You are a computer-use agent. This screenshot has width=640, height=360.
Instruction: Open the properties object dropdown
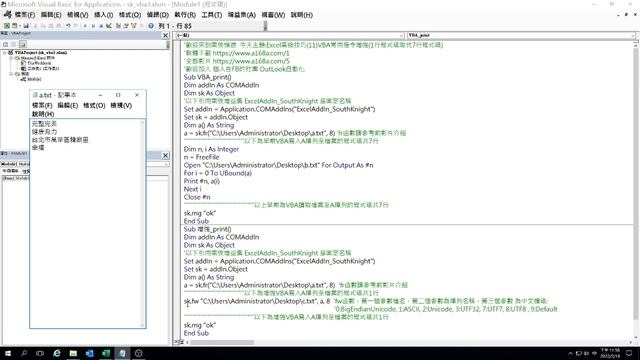[x=167, y=164]
